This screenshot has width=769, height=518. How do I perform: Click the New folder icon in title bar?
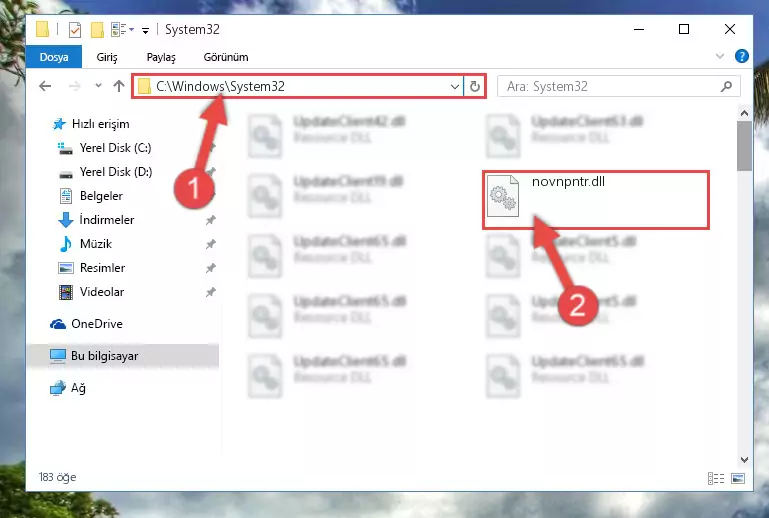pyautogui.click(x=97, y=30)
